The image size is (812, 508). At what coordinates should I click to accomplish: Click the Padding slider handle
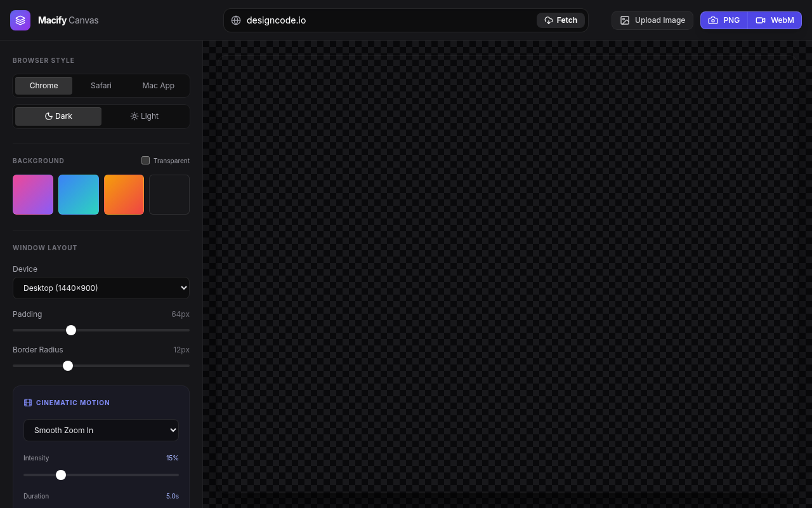click(71, 330)
